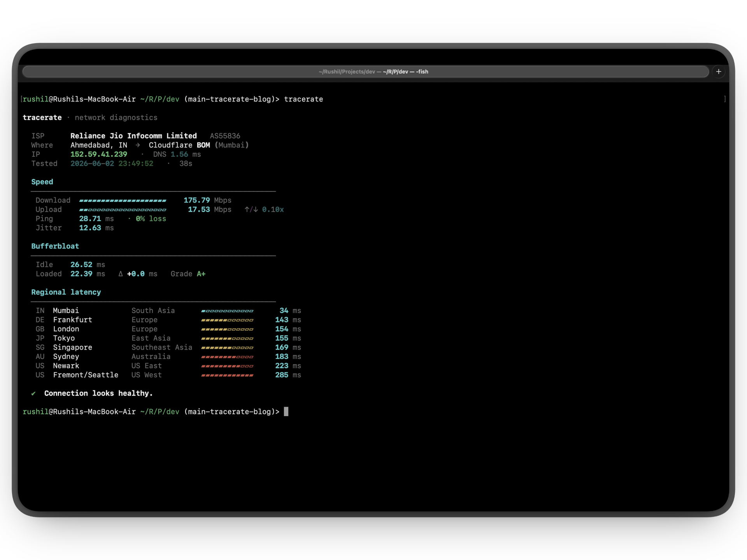Click the Loaded 22.39 ms value
This screenshot has width=747, height=560.
[x=88, y=274]
